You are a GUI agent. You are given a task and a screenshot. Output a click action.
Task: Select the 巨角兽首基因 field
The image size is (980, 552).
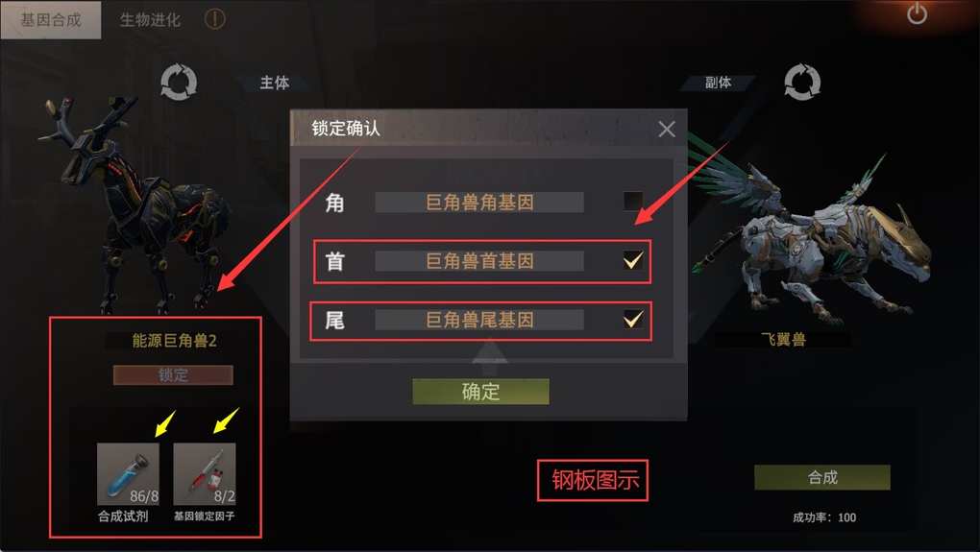[x=479, y=261]
